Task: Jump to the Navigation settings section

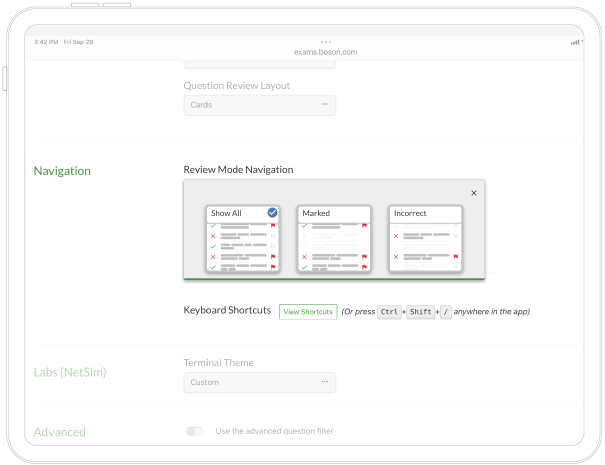Action: click(x=62, y=171)
